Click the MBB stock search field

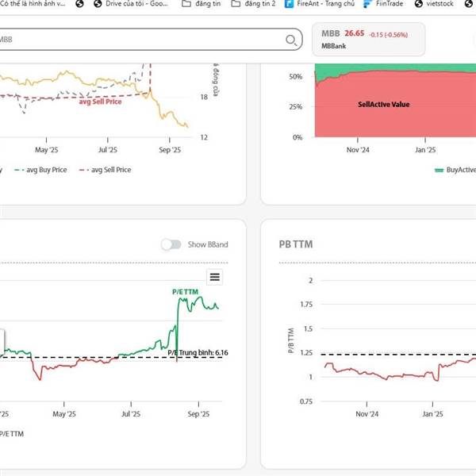click(150, 40)
